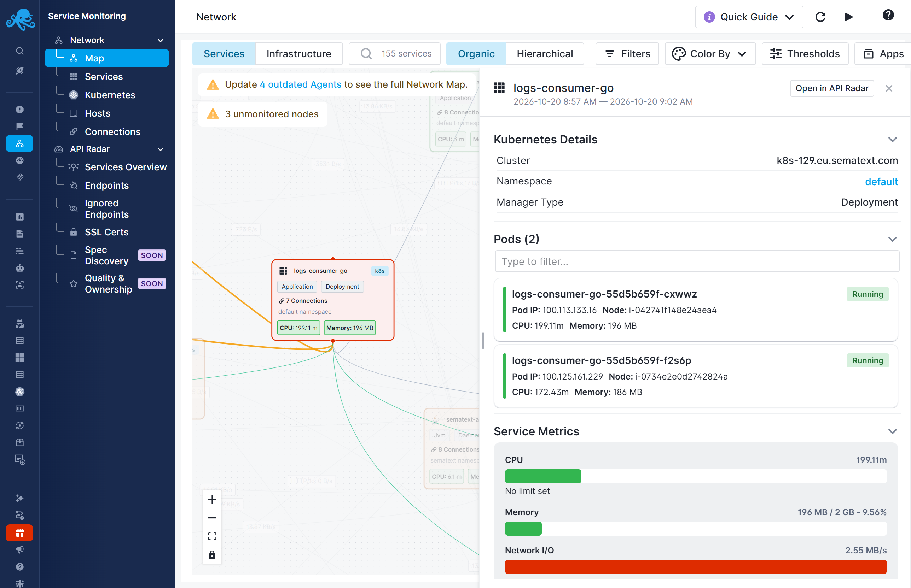Select Organic layout

[476, 54]
